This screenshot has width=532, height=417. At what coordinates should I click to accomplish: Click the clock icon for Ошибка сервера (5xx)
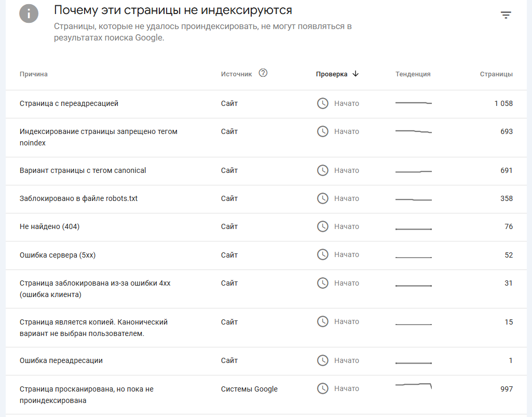pos(323,254)
